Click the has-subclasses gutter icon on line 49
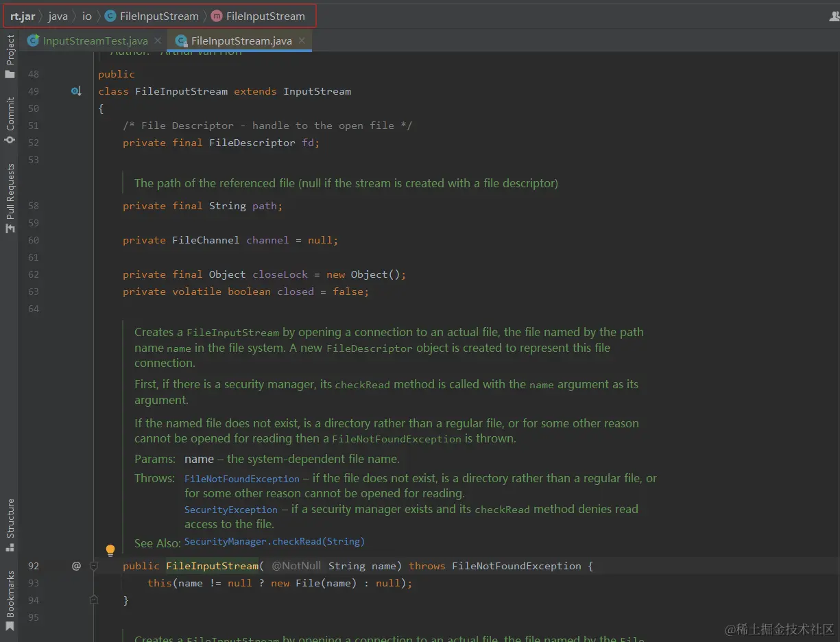This screenshot has height=642, width=840. pyautogui.click(x=76, y=91)
